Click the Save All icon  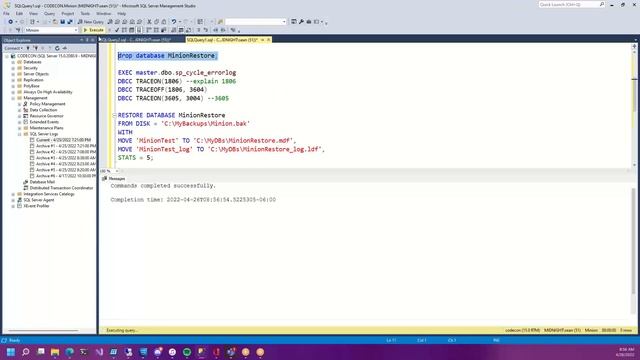[70, 22]
